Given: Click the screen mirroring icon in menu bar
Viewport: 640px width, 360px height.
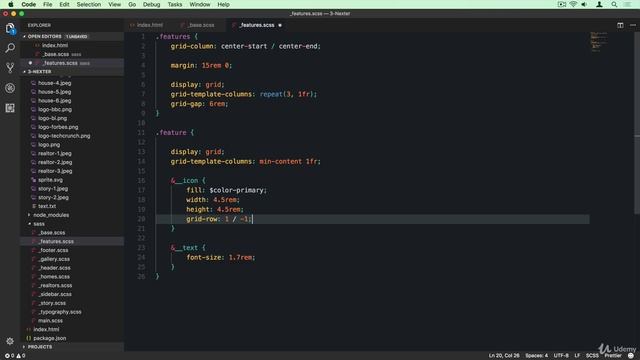Looking at the screenshot, I should tap(562, 4).
